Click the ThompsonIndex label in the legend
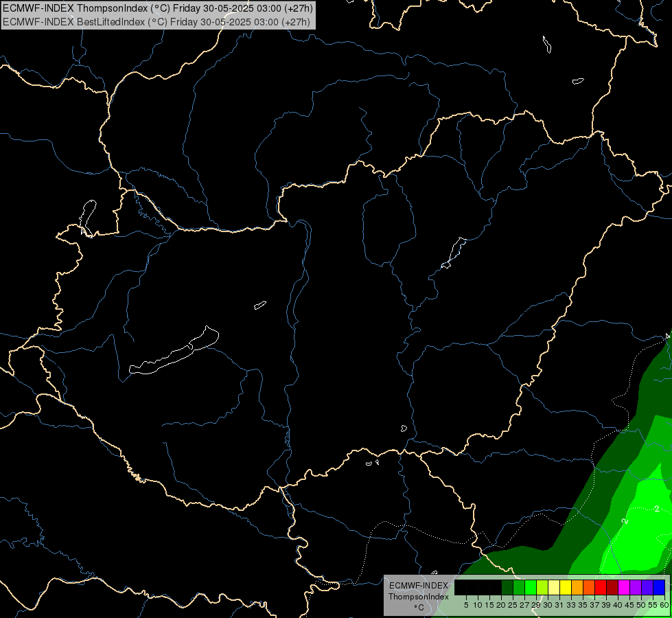The height and width of the screenshot is (618, 672). [419, 597]
